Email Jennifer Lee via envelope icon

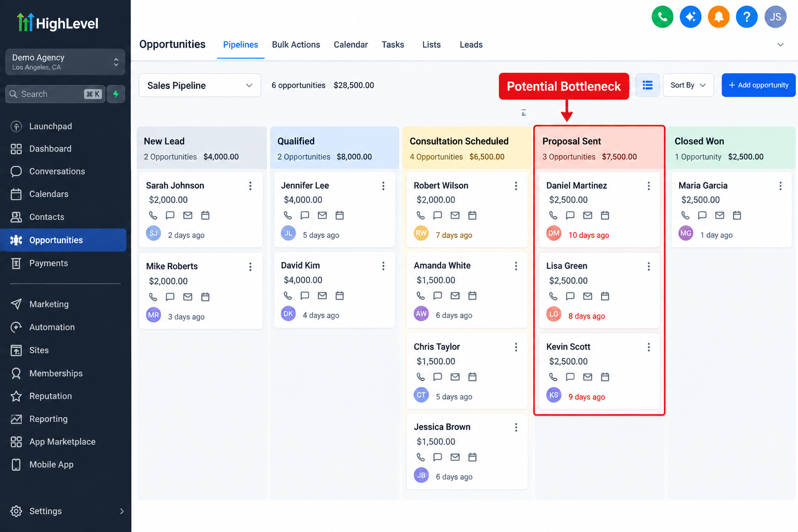[322, 215]
